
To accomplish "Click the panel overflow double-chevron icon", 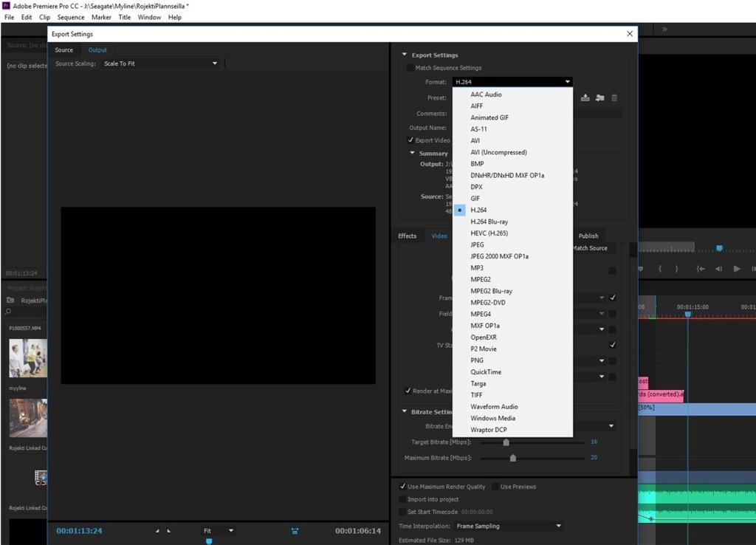I will (664, 29).
